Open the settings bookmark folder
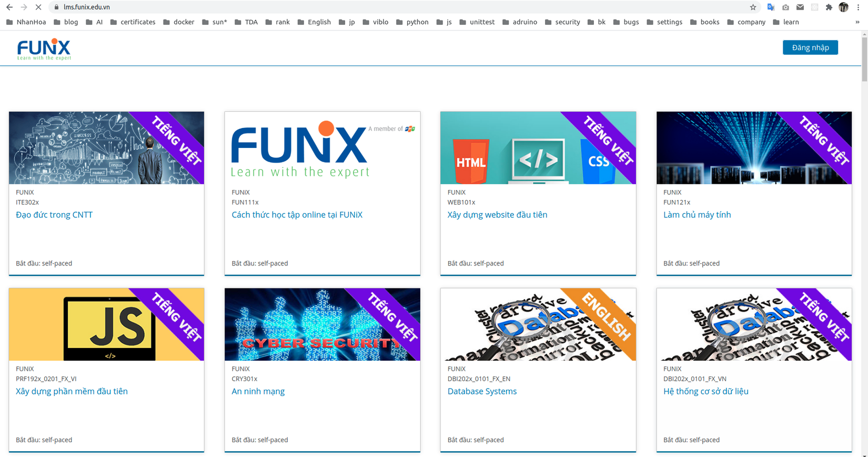 coord(664,22)
